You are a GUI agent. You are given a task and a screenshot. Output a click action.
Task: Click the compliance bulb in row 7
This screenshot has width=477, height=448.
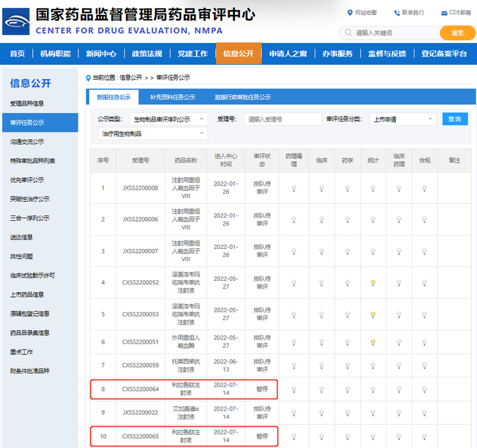(425, 365)
